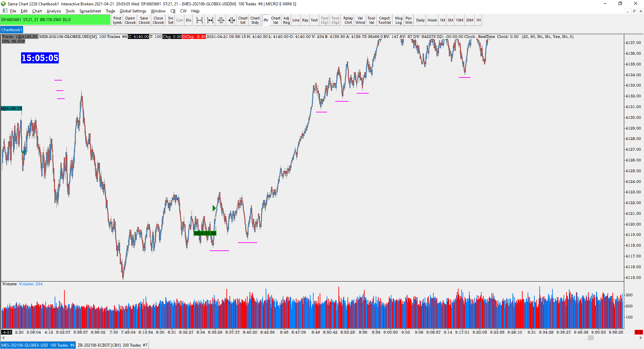Toggle Cmpct ToolVal compact tool values

point(384,20)
